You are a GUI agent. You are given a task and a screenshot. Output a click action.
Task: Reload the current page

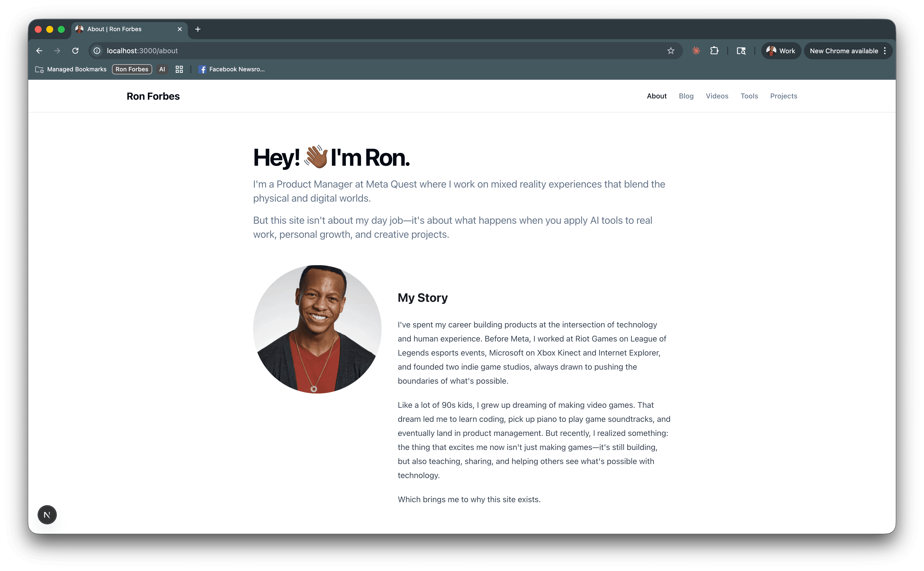75,50
